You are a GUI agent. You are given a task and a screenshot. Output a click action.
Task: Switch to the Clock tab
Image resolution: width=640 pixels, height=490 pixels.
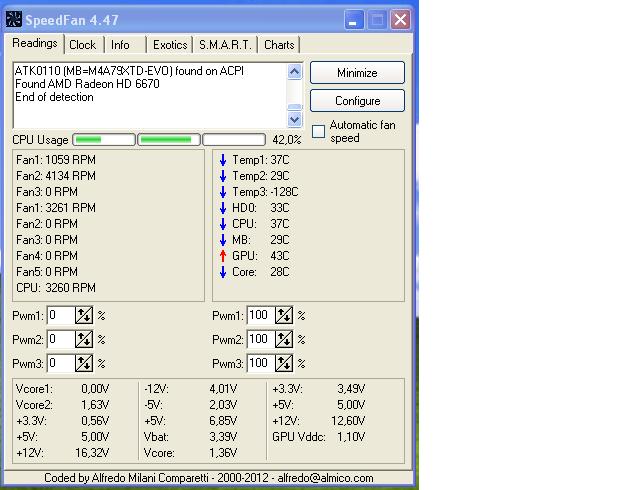point(83,45)
